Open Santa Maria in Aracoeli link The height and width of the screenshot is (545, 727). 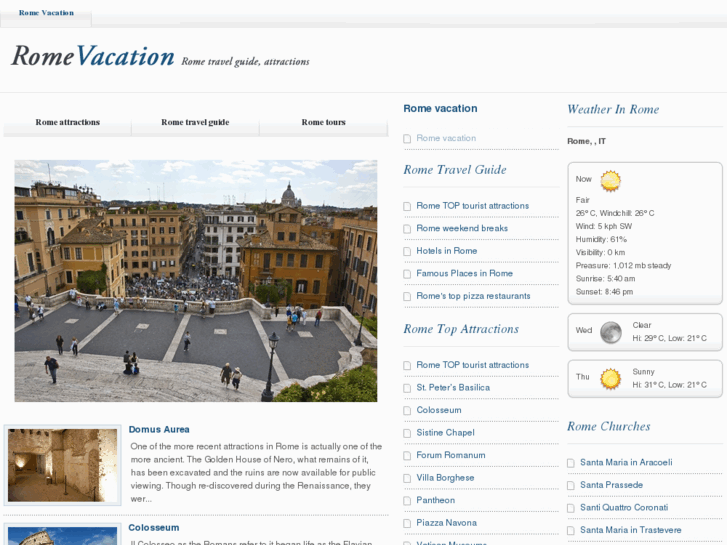[x=626, y=462]
